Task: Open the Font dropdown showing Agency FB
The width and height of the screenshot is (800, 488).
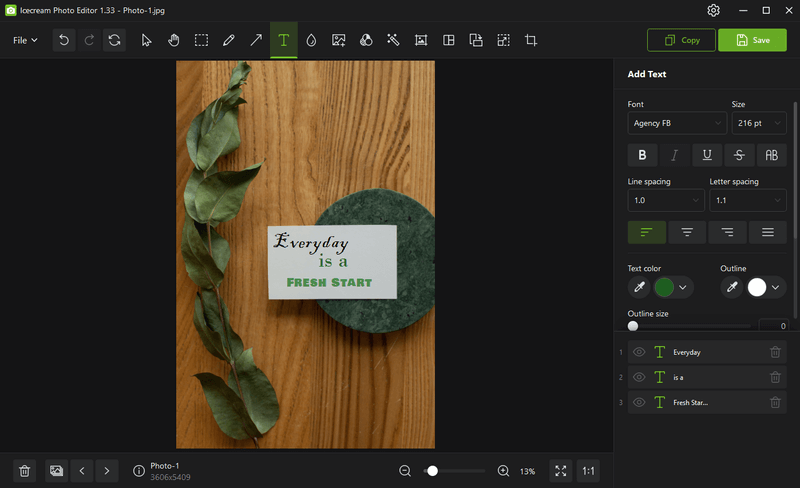Action: coord(677,123)
